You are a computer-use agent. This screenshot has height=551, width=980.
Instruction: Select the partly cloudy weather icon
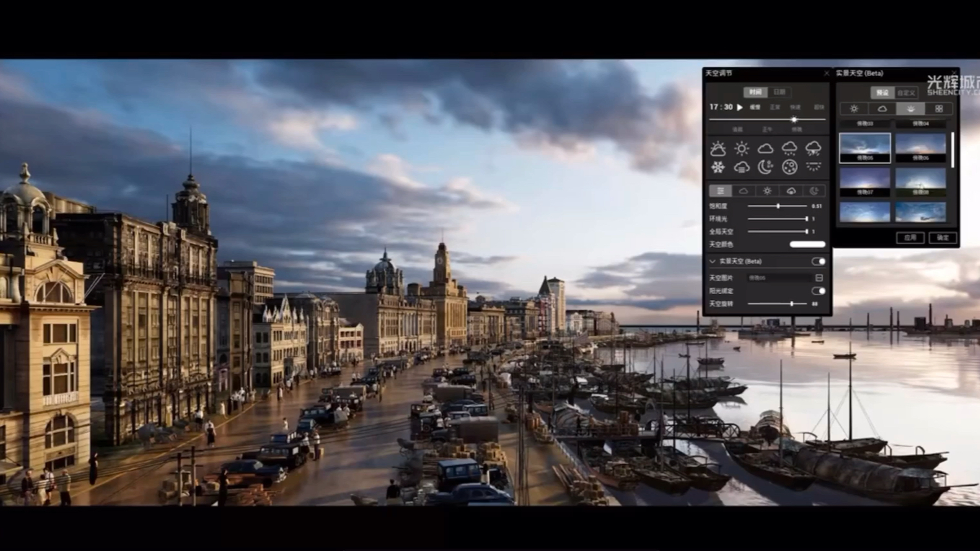718,149
